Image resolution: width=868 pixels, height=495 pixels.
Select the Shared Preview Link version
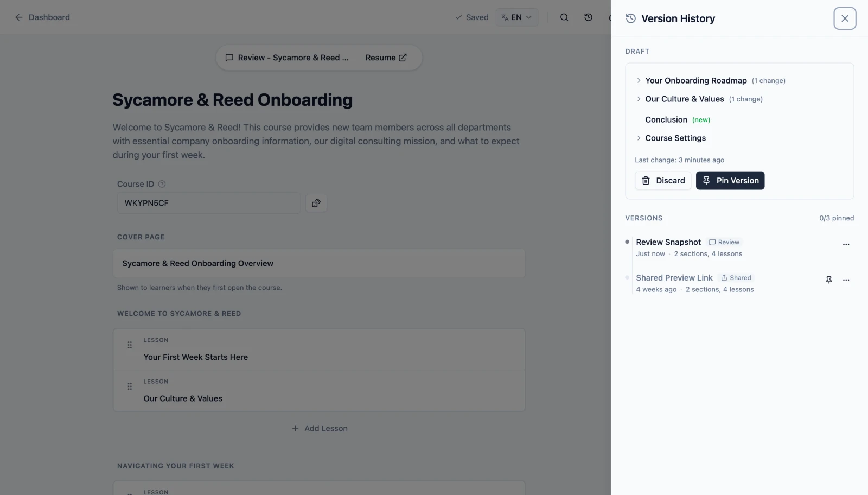[x=674, y=277]
